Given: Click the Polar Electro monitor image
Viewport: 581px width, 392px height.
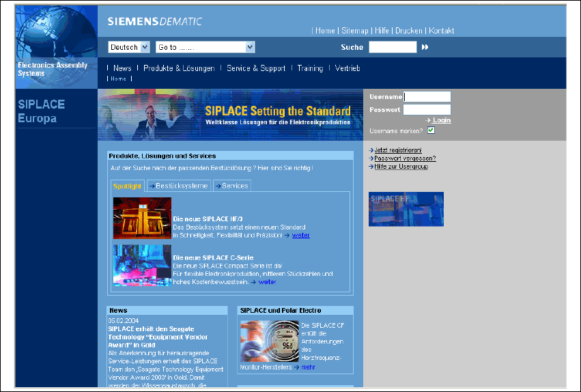Looking at the screenshot, I should point(270,341).
